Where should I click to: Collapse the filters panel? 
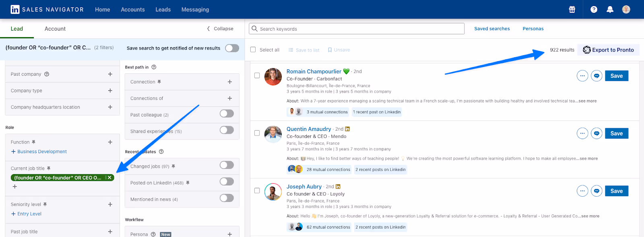[220, 29]
